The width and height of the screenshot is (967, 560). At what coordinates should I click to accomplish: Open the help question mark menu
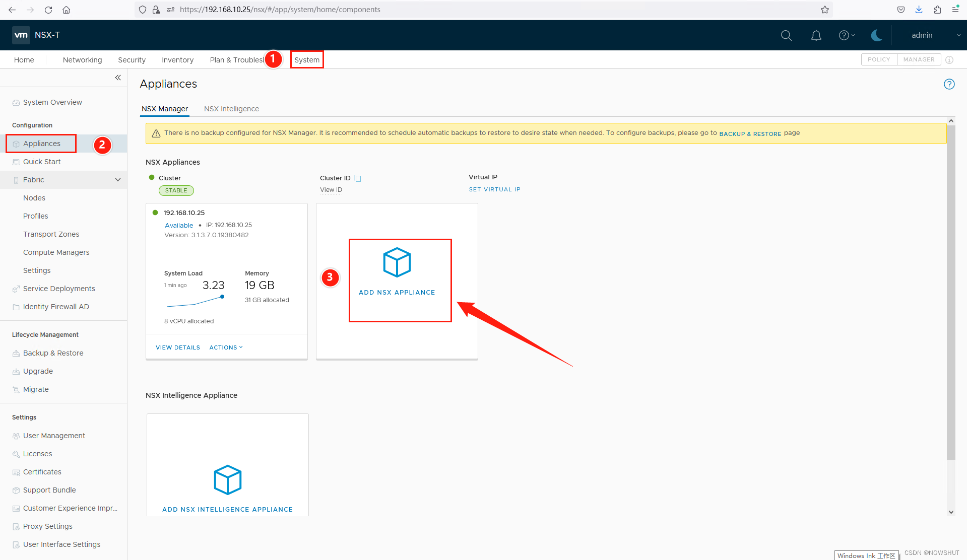[847, 35]
